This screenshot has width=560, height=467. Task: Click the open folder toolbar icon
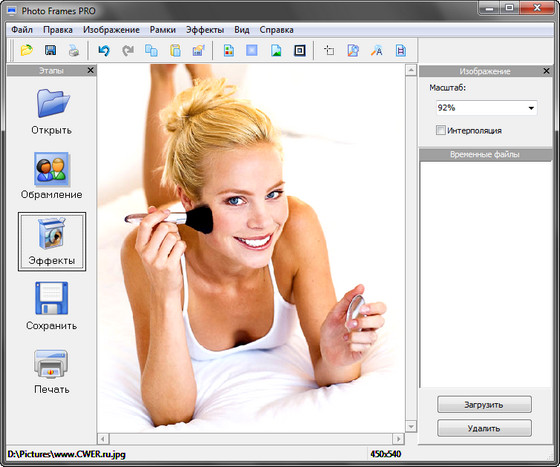pos(27,50)
